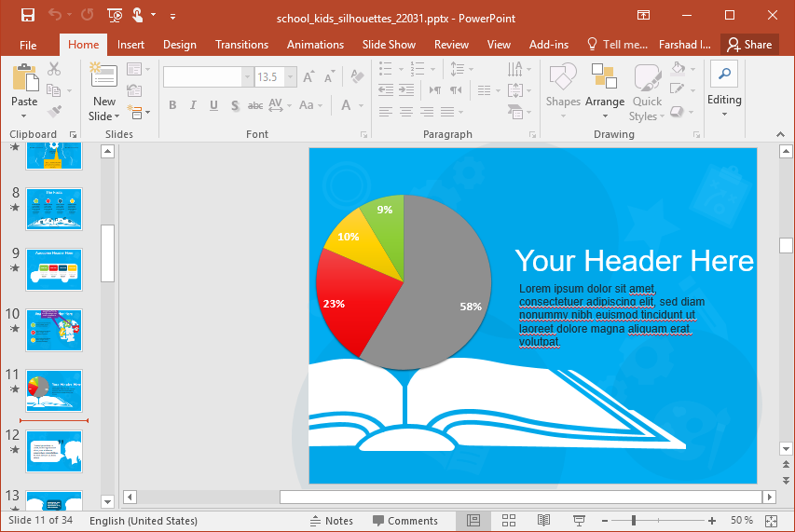Toggle Underline formatting
The width and height of the screenshot is (795, 532).
[214, 105]
